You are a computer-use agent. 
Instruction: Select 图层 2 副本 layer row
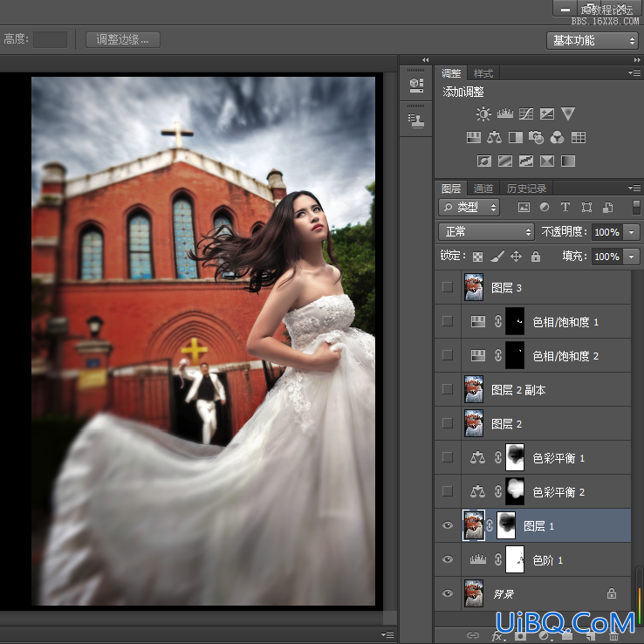coord(532,389)
